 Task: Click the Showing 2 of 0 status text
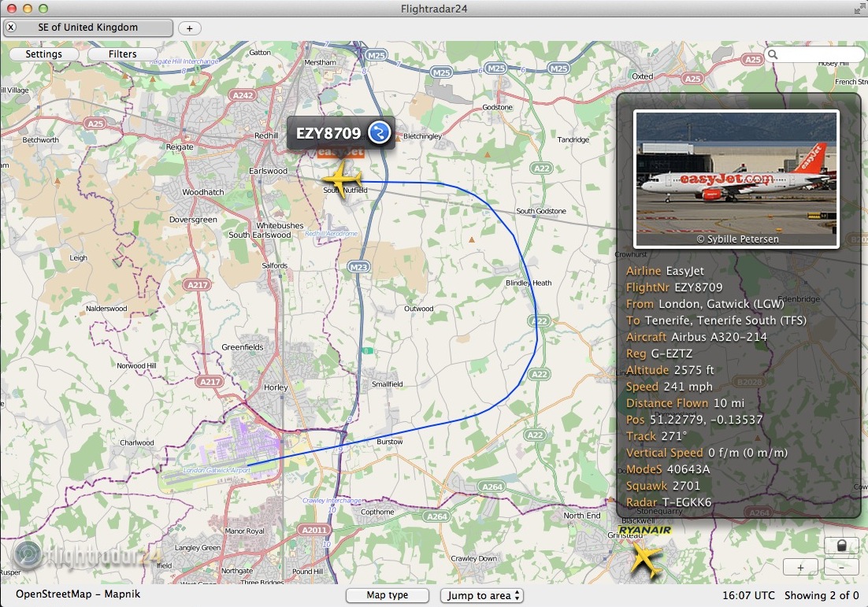[x=822, y=595]
